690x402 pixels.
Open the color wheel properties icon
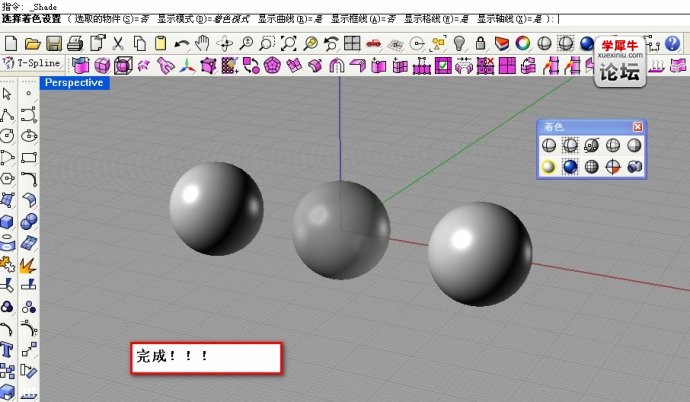pyautogui.click(x=523, y=44)
